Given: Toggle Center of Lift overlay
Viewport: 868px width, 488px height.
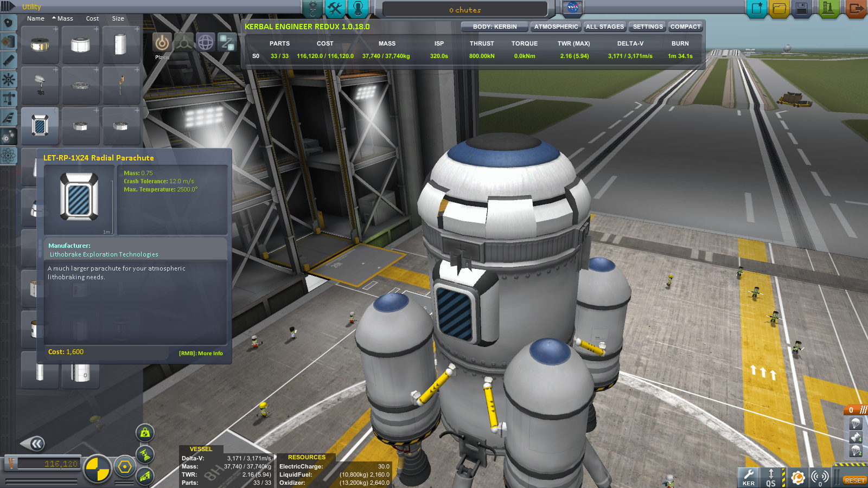Looking at the screenshot, I should [x=145, y=476].
